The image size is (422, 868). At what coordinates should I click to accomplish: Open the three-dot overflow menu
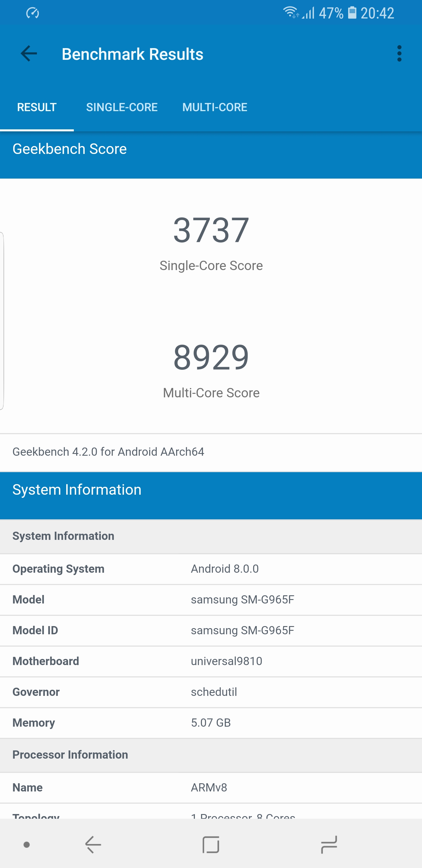(399, 54)
